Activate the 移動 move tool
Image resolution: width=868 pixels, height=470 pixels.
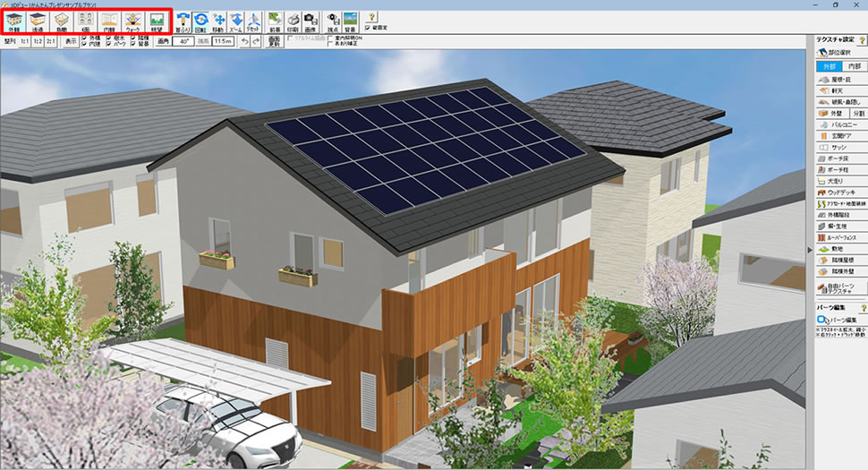[x=218, y=22]
